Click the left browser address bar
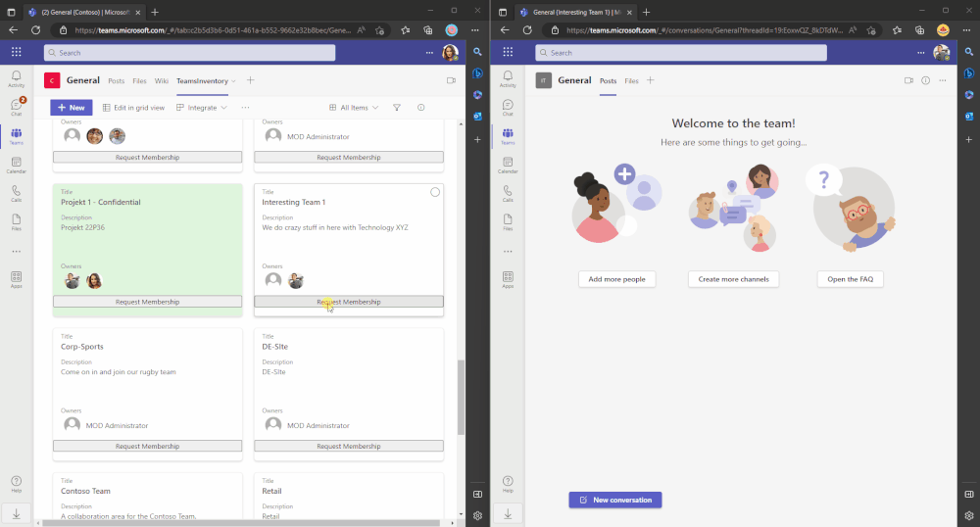 213,30
